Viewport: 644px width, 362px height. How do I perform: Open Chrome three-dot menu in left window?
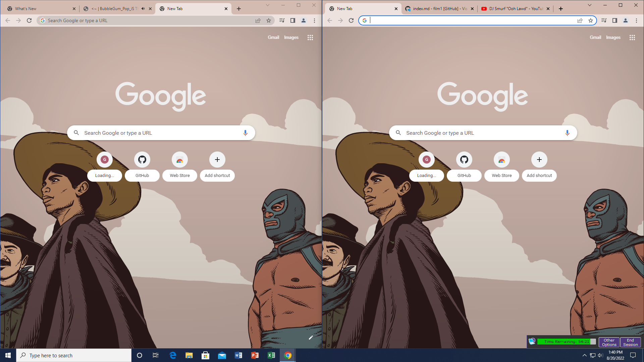pos(314,20)
